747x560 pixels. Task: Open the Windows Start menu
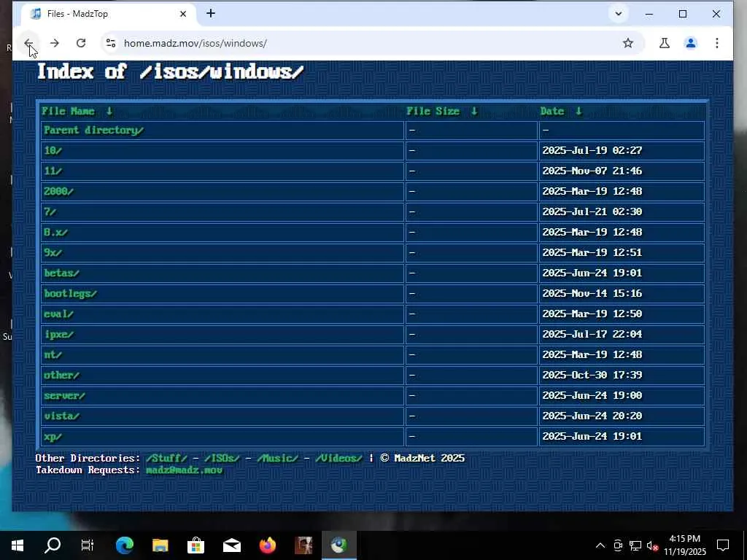tap(18, 545)
